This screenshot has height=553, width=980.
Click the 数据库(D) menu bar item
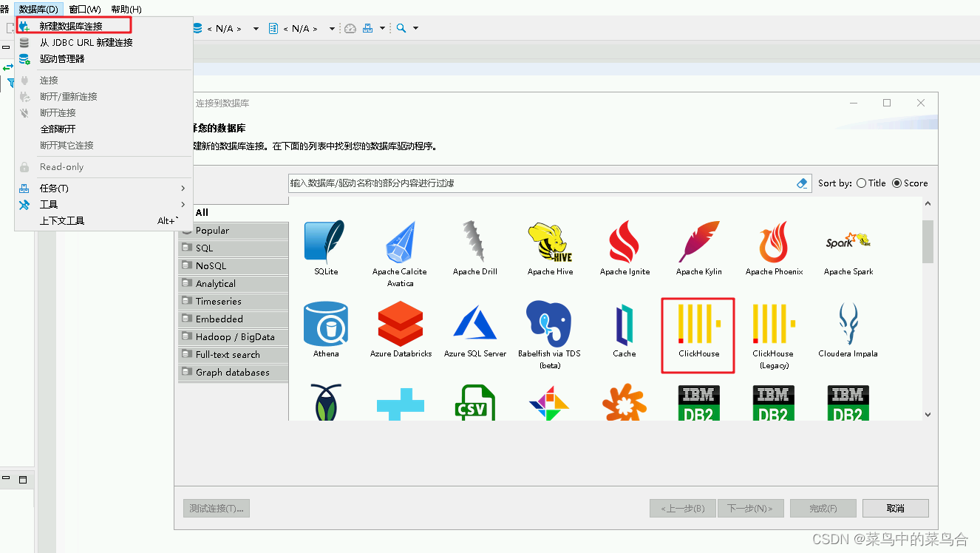pyautogui.click(x=38, y=9)
